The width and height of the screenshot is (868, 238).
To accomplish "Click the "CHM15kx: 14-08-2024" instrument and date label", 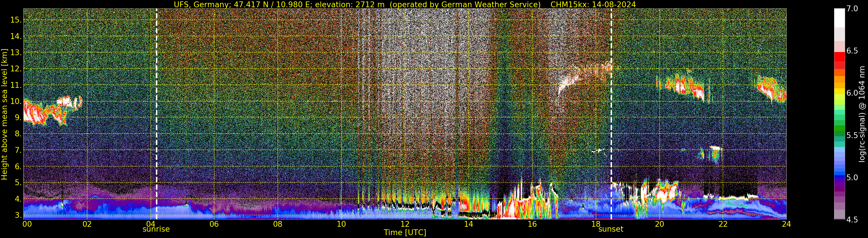I will 593,4.
